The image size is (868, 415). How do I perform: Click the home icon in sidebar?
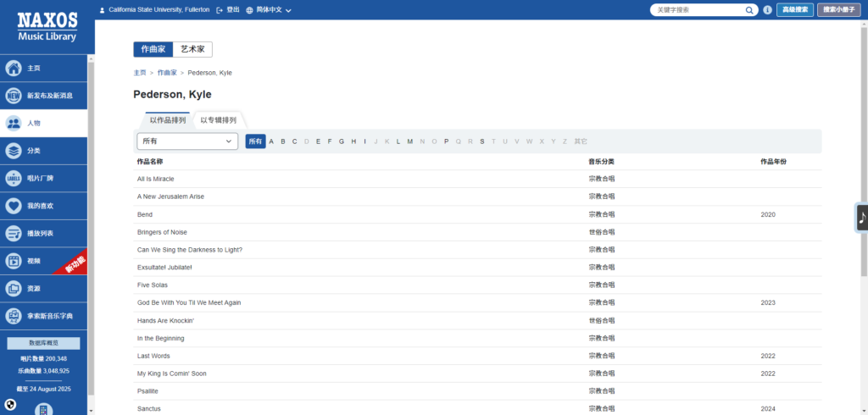(x=14, y=69)
